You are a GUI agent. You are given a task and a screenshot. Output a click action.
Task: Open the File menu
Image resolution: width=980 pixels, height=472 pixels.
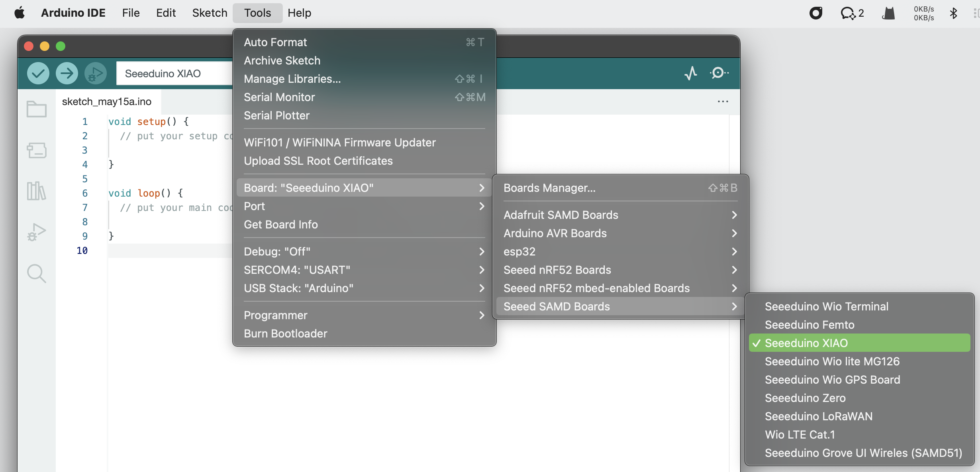131,13
